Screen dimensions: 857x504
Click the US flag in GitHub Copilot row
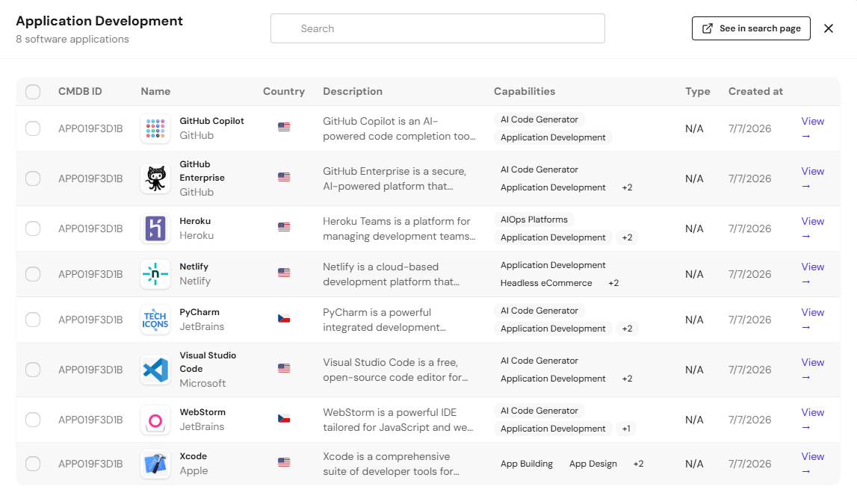coord(284,127)
